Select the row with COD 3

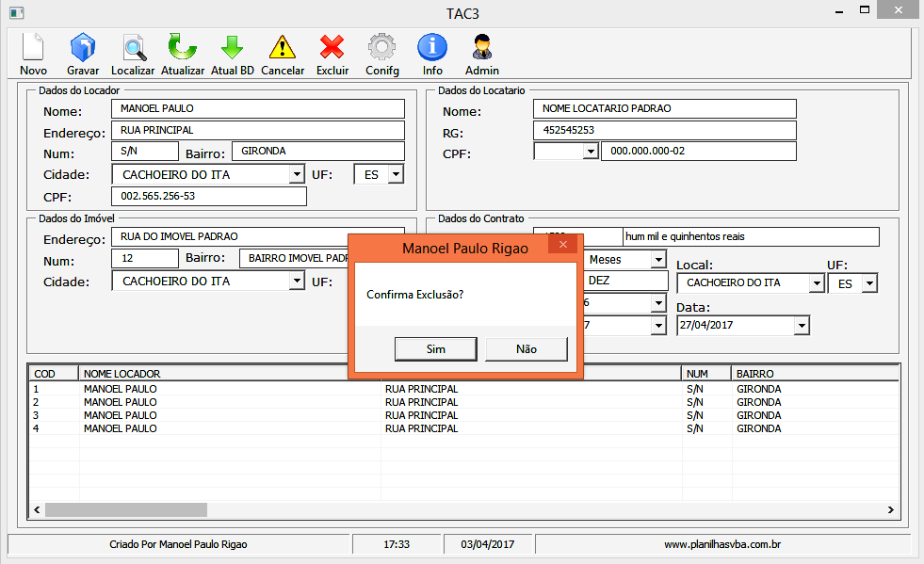(x=188, y=415)
